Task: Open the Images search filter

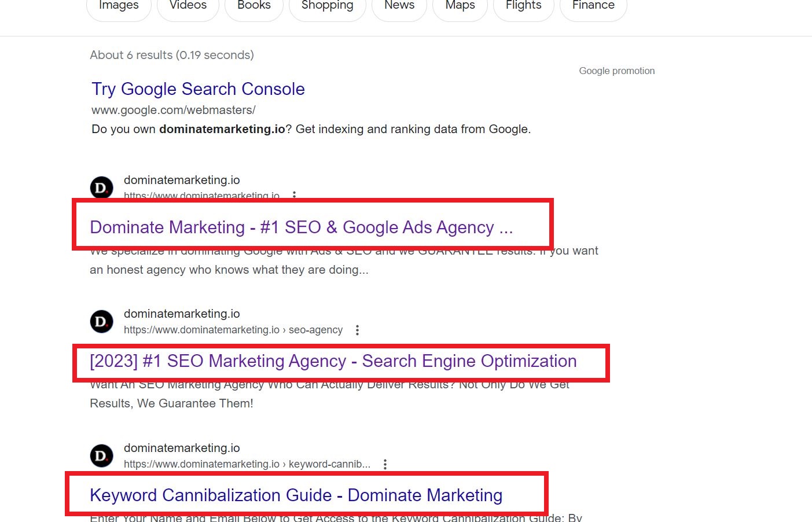Action: [x=119, y=7]
